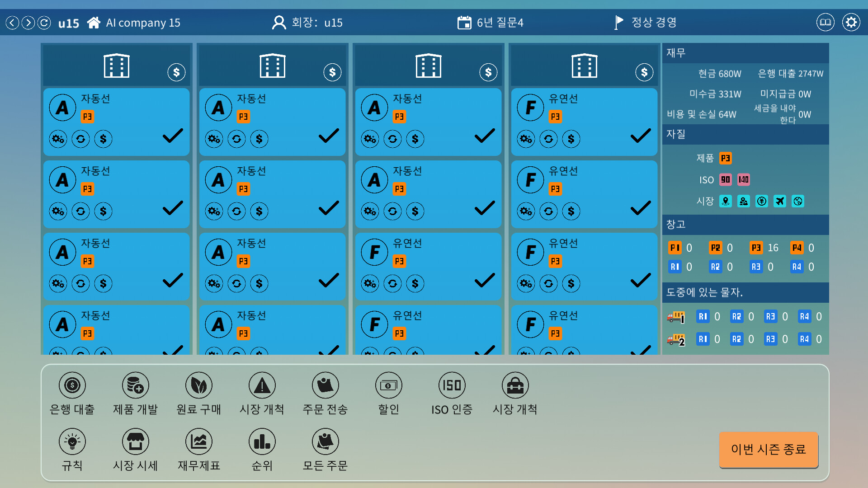868x488 pixels.
Task: Click dollar icon in first factory header
Action: 176,72
